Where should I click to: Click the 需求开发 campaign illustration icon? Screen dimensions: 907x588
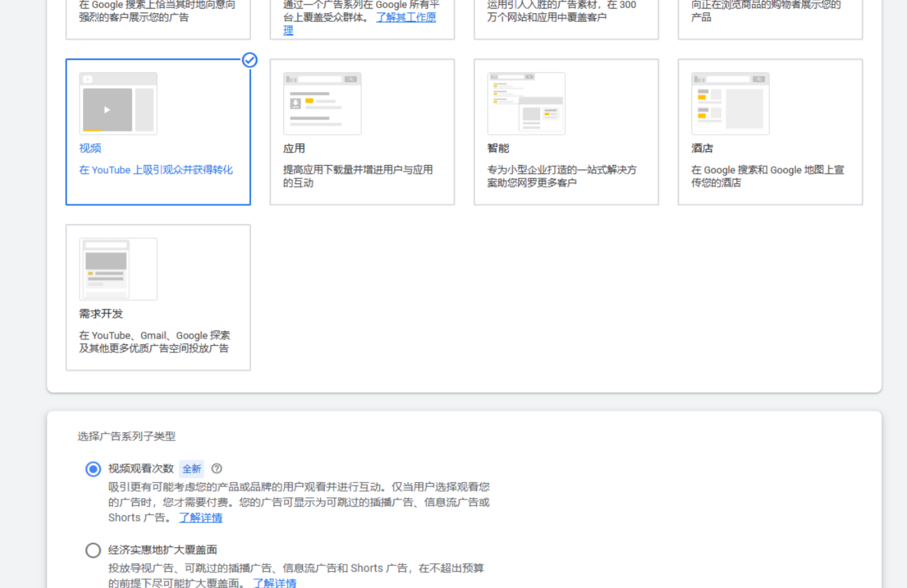(117, 268)
